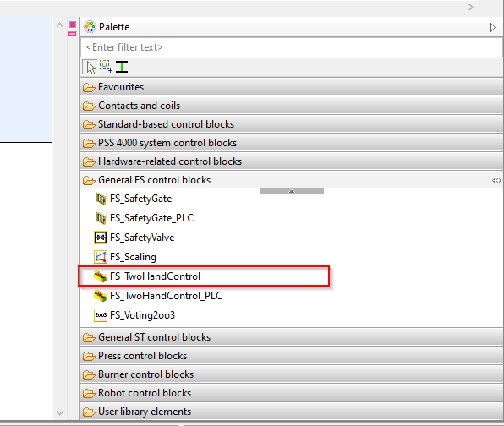
Task: Pick the green connection line tool
Action: tap(122, 67)
